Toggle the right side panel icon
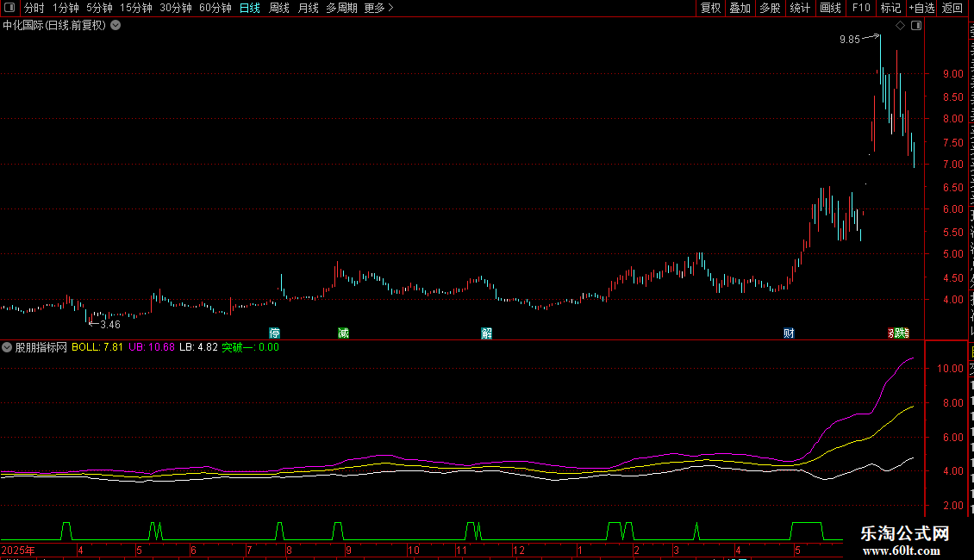The height and width of the screenshot is (560, 974). pyautogui.click(x=916, y=26)
